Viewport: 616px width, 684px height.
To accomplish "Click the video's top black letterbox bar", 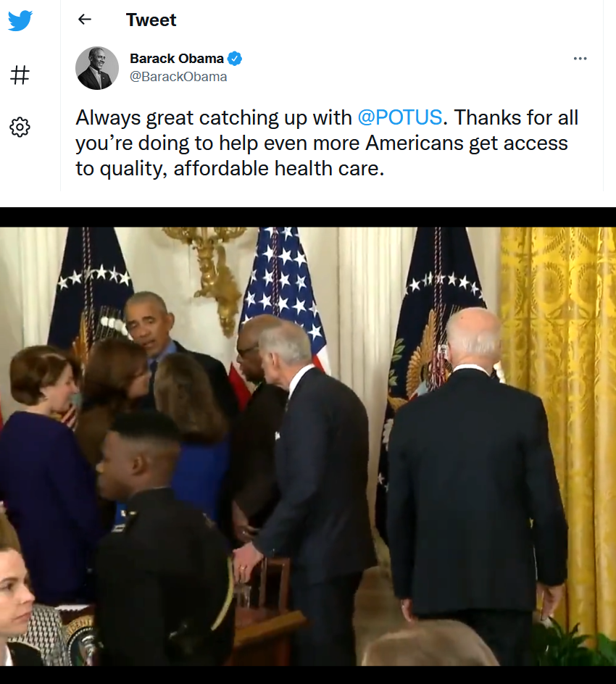I will pyautogui.click(x=308, y=217).
